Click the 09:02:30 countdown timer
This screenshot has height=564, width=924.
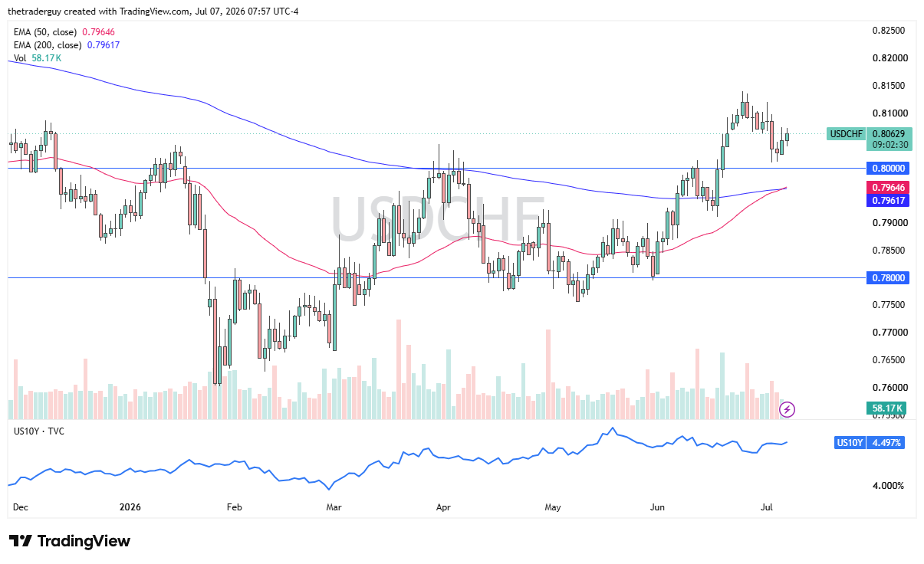pos(889,145)
